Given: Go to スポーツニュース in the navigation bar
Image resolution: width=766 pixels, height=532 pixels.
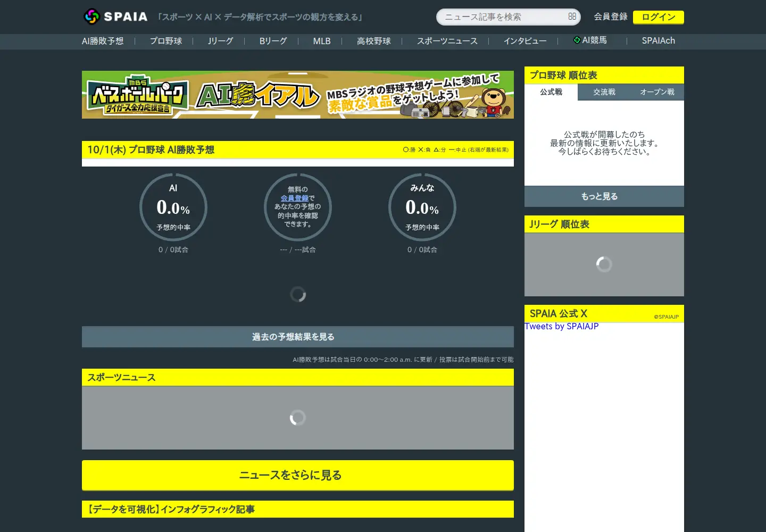Looking at the screenshot, I should (x=447, y=41).
